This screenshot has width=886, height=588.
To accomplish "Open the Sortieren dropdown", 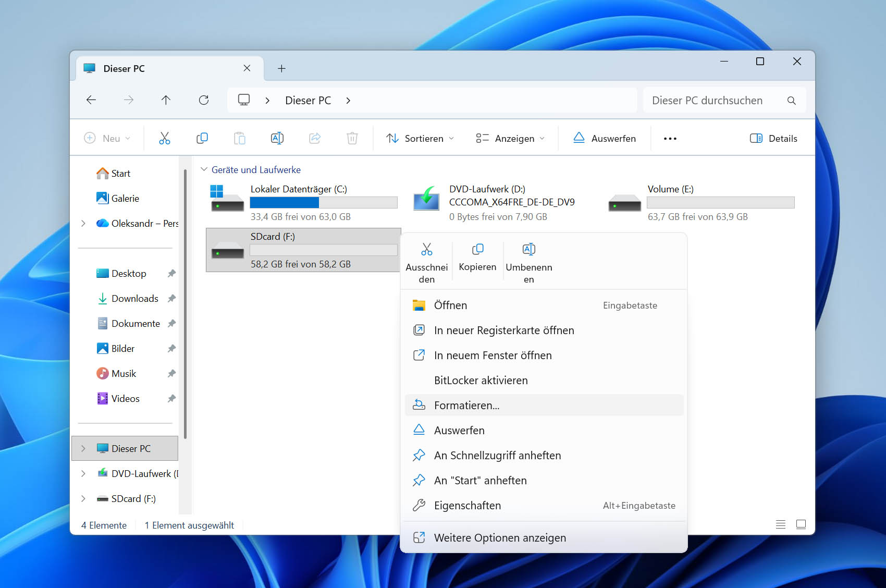I will [420, 138].
